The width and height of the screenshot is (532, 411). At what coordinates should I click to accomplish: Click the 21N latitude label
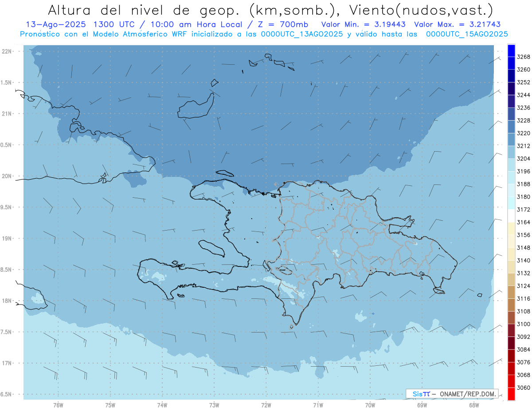coord(7,114)
